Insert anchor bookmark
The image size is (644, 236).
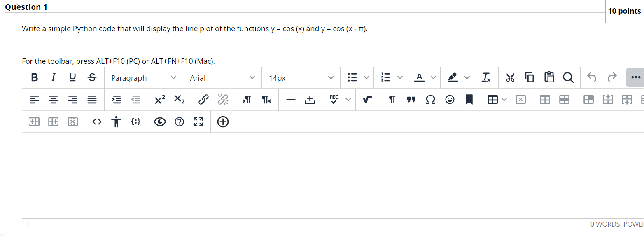click(469, 100)
